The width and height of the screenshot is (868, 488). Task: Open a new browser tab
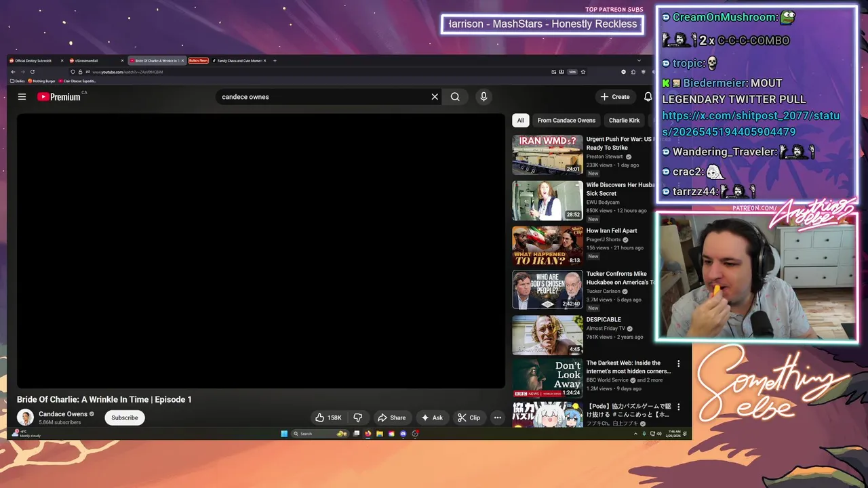pyautogui.click(x=275, y=61)
